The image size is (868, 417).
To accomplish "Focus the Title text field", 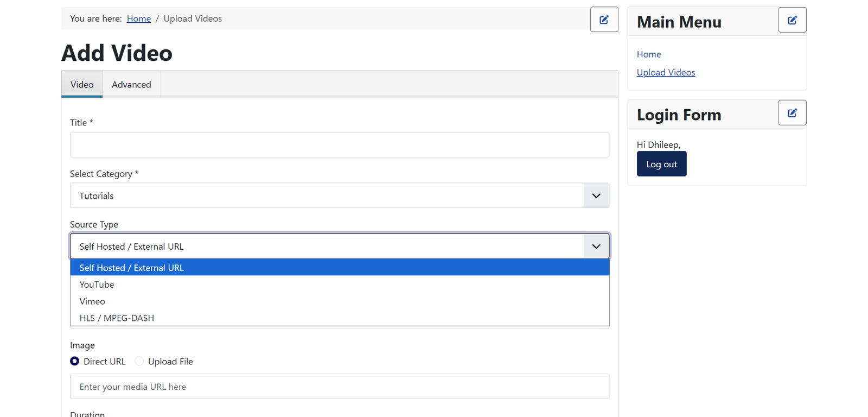I will [x=340, y=145].
